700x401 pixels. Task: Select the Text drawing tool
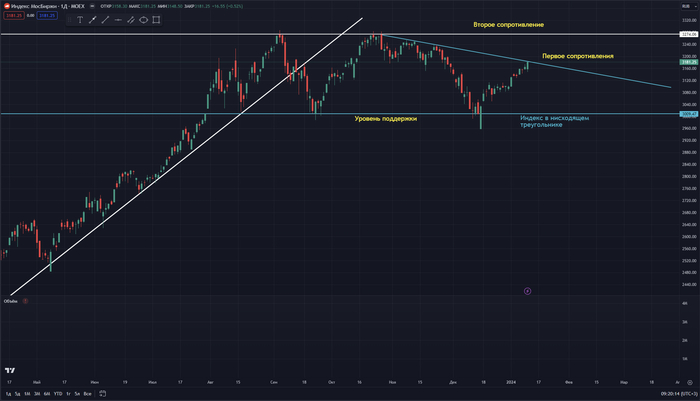pos(80,20)
